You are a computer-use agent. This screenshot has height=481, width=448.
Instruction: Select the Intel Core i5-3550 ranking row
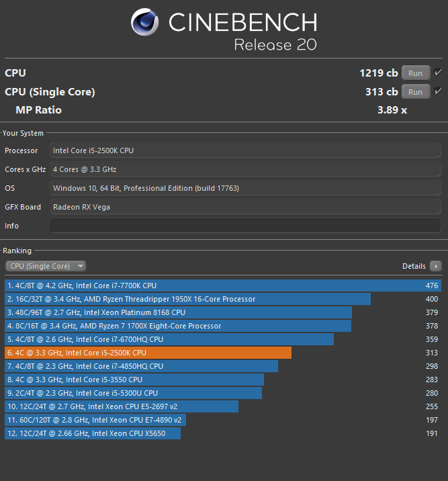(223, 380)
